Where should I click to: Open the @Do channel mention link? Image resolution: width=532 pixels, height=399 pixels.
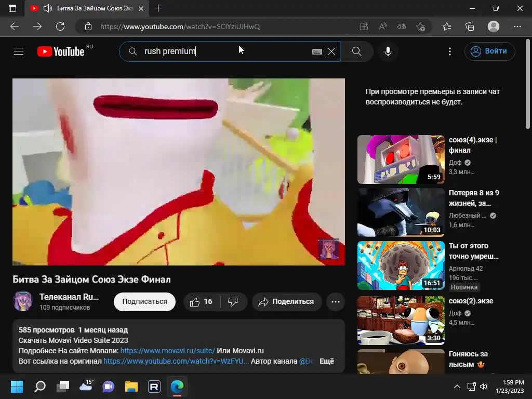pyautogui.click(x=305, y=361)
